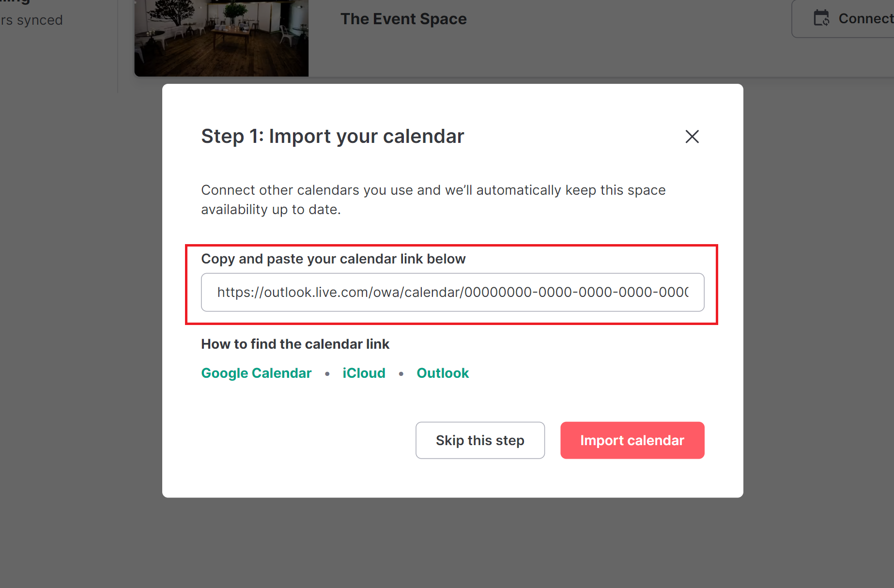
Task: Open the Google Calendar help link
Action: click(256, 373)
